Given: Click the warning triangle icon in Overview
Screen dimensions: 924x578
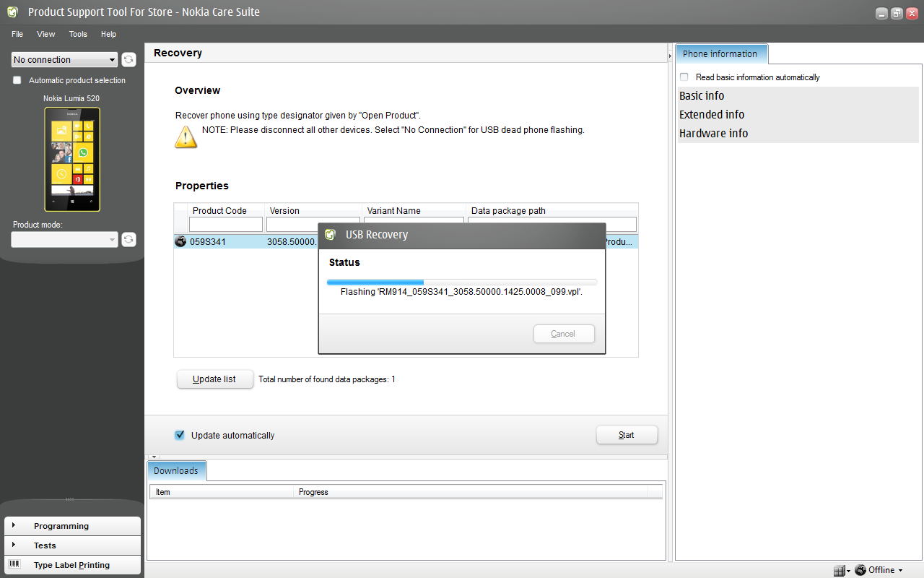Looking at the screenshot, I should tap(186, 137).
